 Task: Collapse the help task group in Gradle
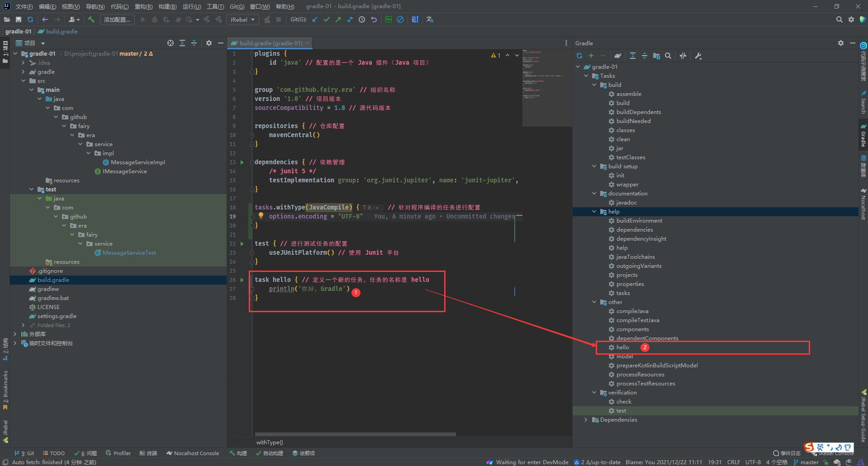[x=594, y=211]
